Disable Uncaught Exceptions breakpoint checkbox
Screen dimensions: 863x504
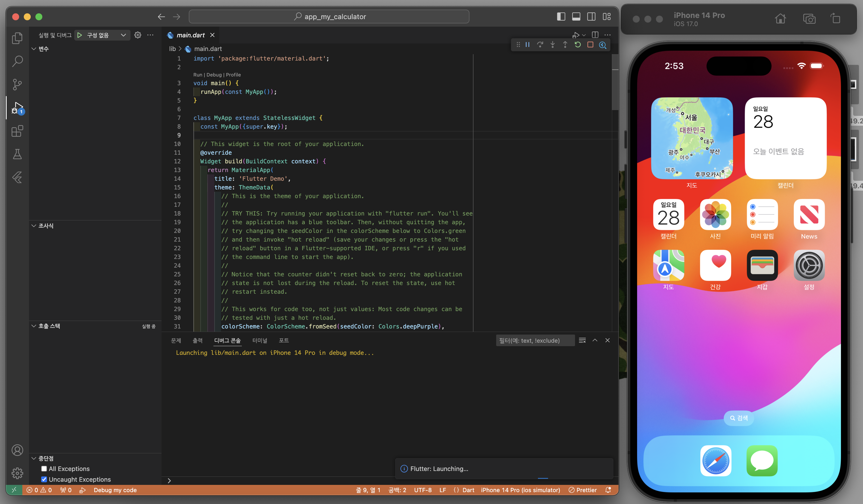(44, 479)
